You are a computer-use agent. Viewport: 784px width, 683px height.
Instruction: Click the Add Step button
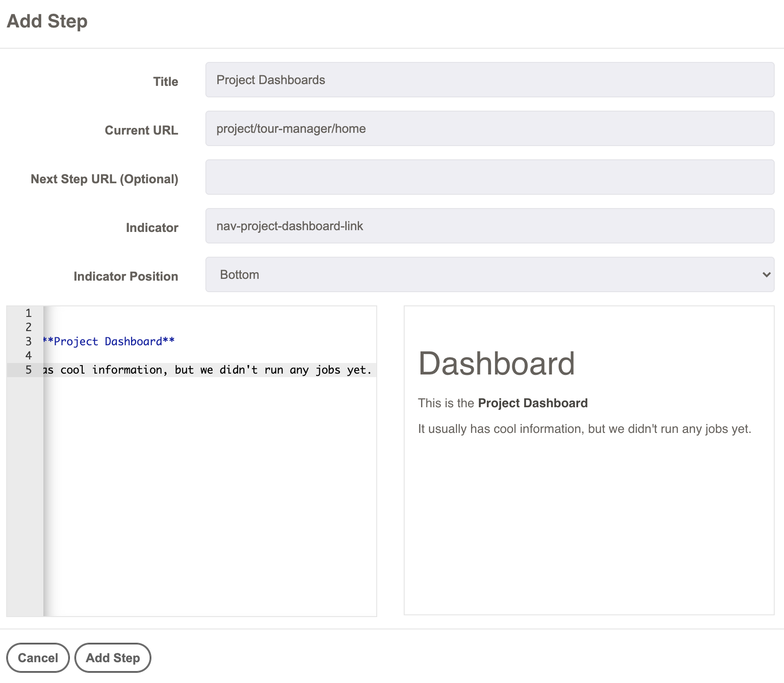112,658
